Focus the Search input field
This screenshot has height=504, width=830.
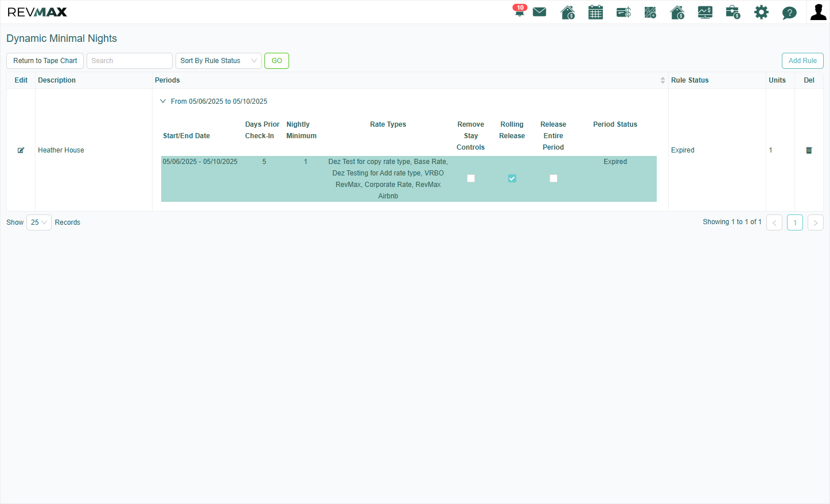coord(130,61)
